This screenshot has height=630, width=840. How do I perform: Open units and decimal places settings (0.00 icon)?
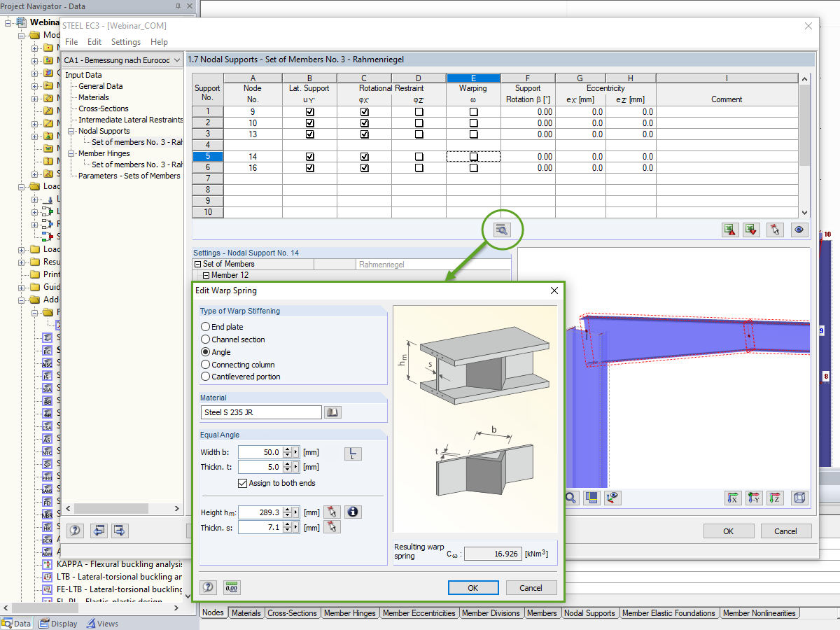pos(231,587)
